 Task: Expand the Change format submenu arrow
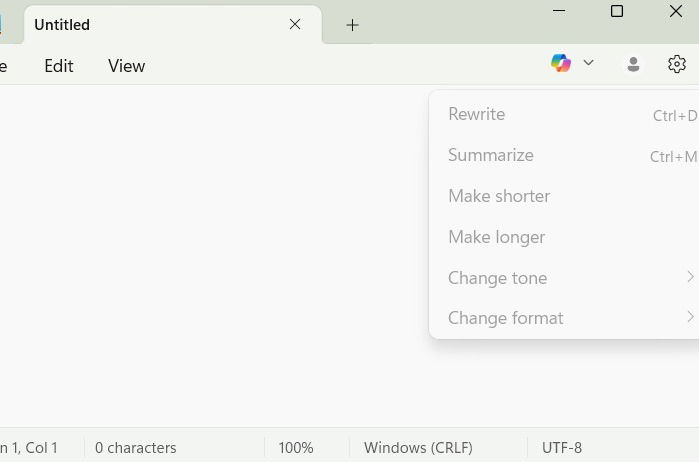690,317
